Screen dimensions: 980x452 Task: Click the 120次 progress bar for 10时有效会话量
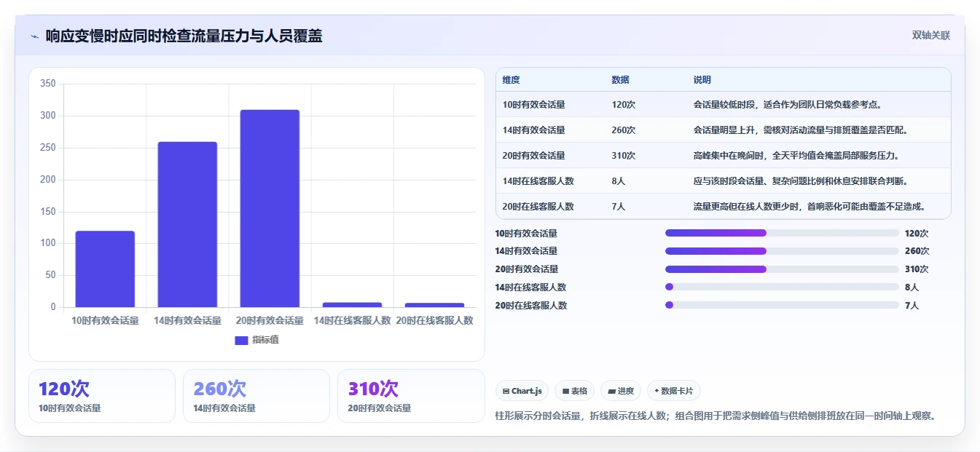tap(782, 233)
